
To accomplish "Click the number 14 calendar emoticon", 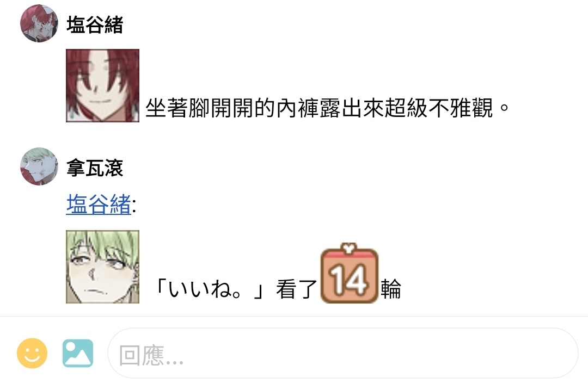I will tap(349, 274).
